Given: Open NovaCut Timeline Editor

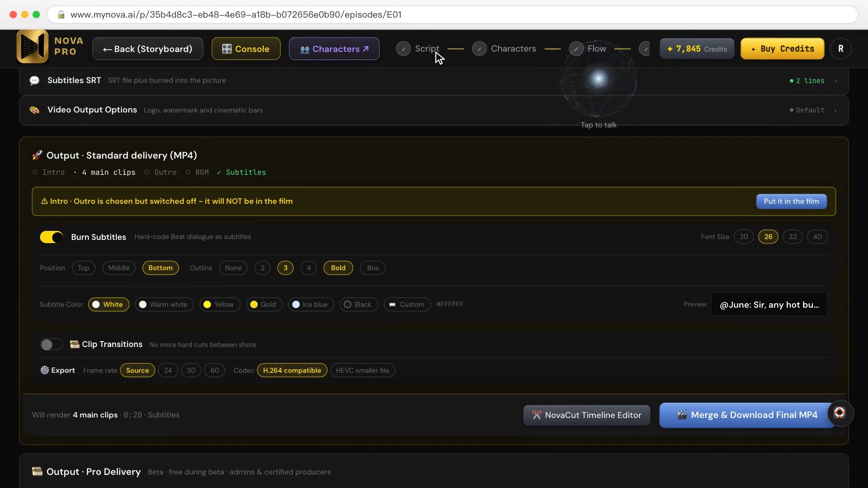Looking at the screenshot, I should (587, 415).
